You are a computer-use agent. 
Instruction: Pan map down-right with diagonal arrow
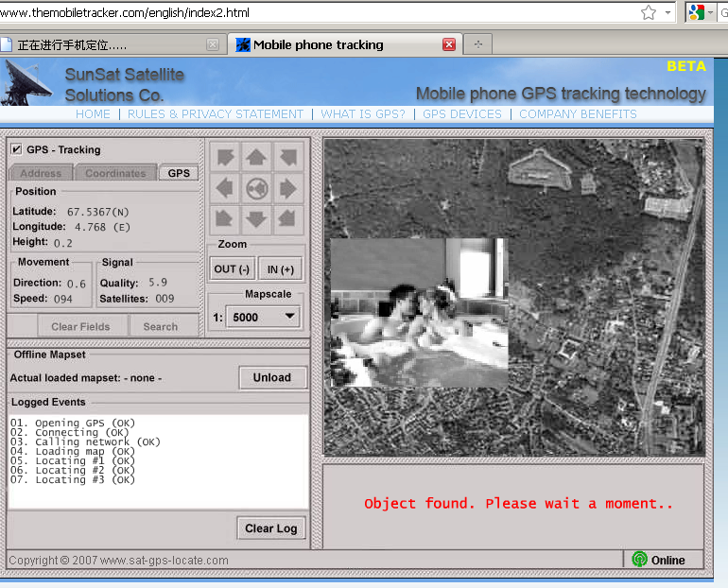click(288, 219)
